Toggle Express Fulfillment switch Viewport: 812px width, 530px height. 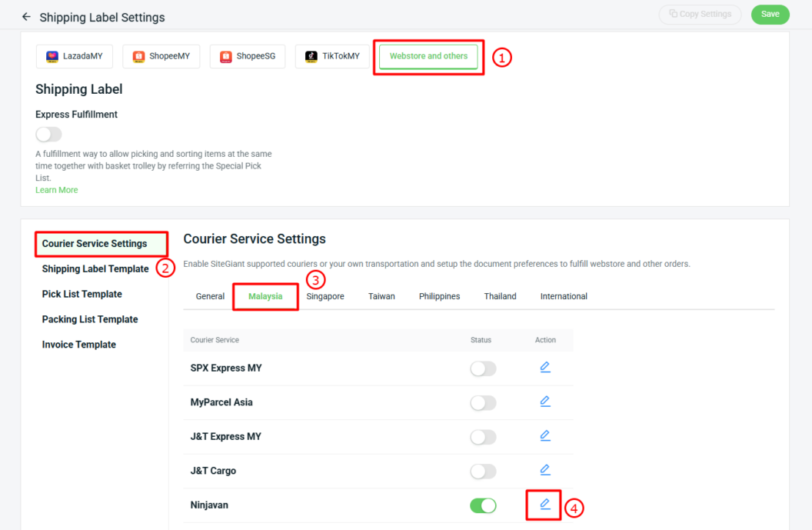click(x=48, y=135)
